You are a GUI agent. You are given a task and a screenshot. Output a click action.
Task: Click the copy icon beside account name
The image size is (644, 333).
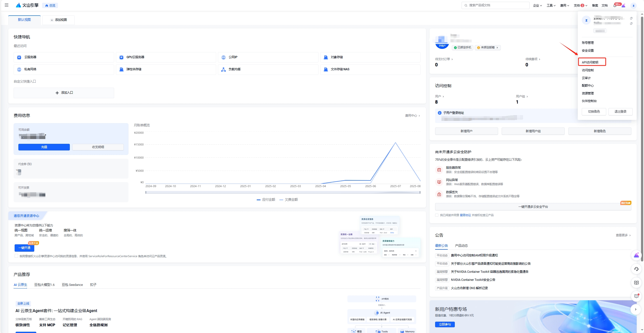pyautogui.click(x=631, y=18)
